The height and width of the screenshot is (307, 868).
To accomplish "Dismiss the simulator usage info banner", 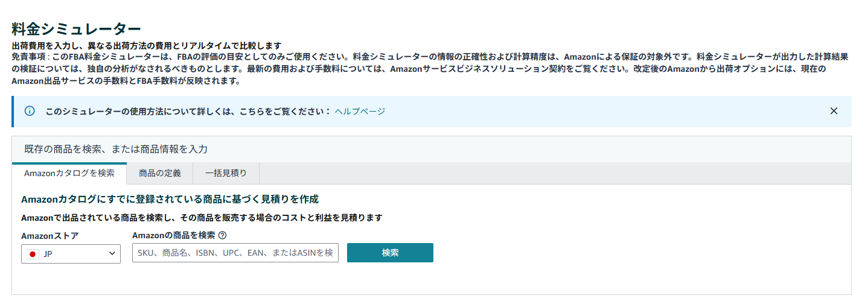I will (834, 111).
